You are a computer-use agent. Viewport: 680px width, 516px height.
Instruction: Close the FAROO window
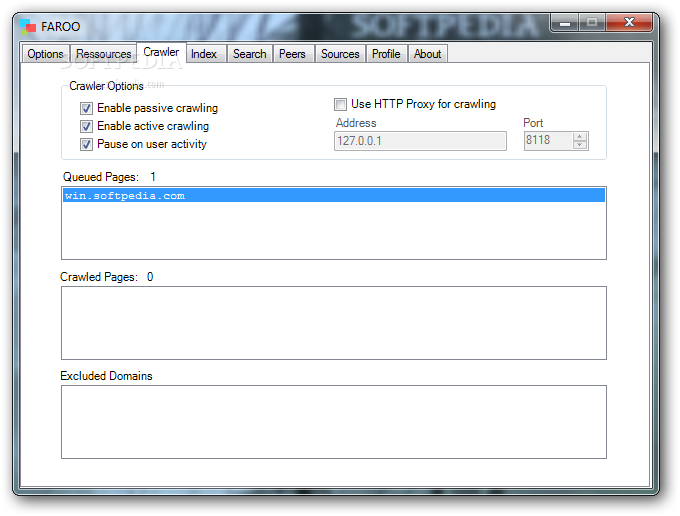pos(629,23)
